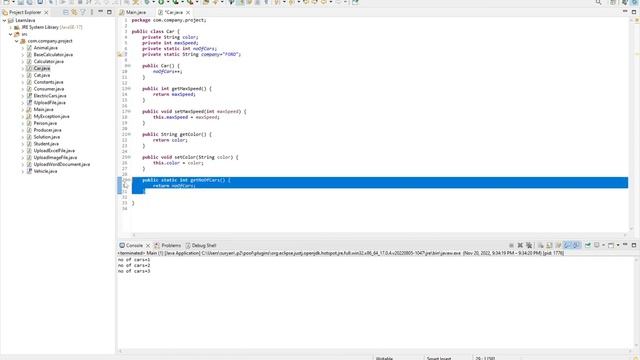Screen dimensions: 640x360
Task: Open Display Selected Console dropdown arrow
Action: (603, 245)
